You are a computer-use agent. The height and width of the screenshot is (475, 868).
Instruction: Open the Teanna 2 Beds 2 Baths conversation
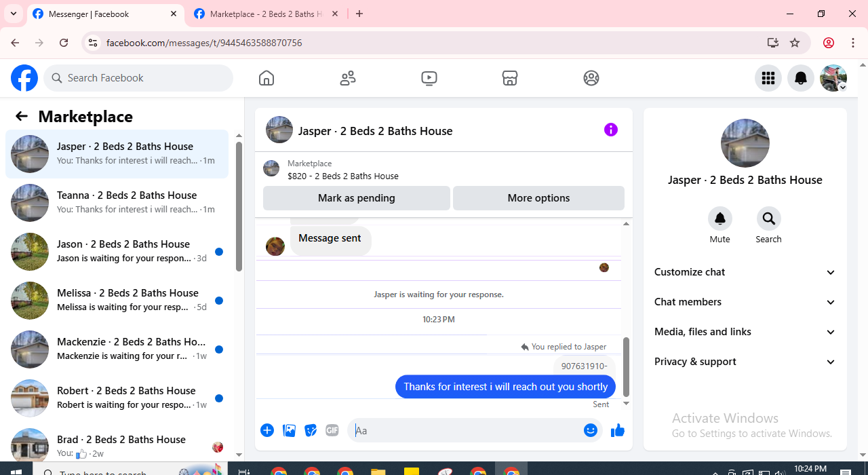[x=117, y=203]
